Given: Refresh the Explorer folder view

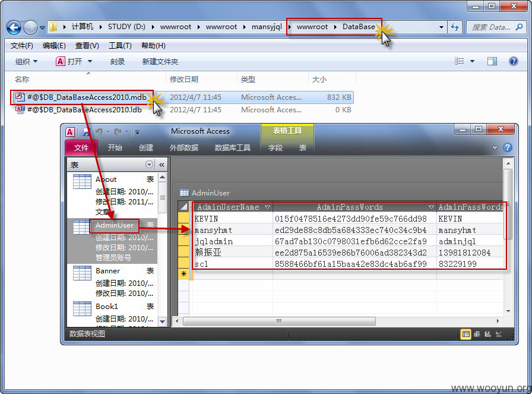Looking at the screenshot, I should pos(455,27).
